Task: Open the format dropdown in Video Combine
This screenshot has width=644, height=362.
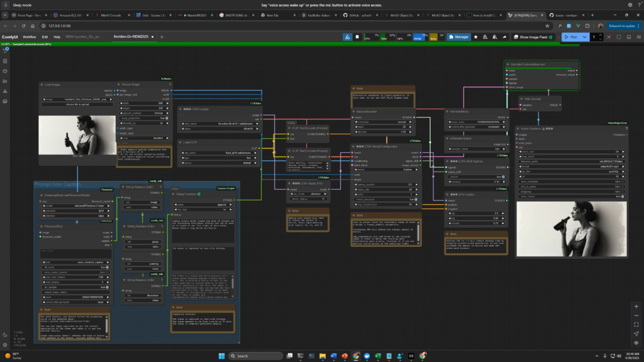Action: (572, 167)
